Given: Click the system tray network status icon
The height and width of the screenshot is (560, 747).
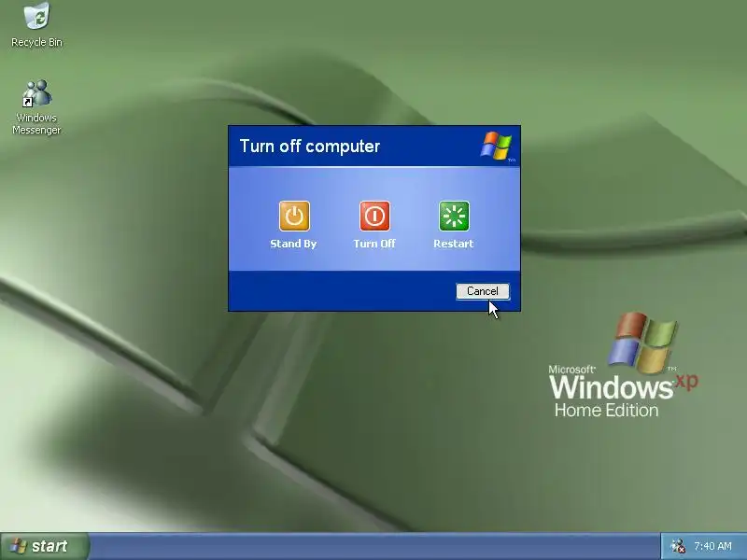Looking at the screenshot, I should (678, 546).
